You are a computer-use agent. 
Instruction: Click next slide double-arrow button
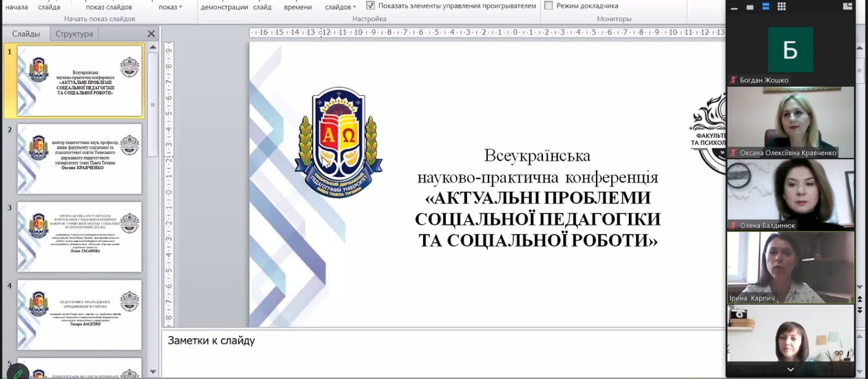(860, 310)
